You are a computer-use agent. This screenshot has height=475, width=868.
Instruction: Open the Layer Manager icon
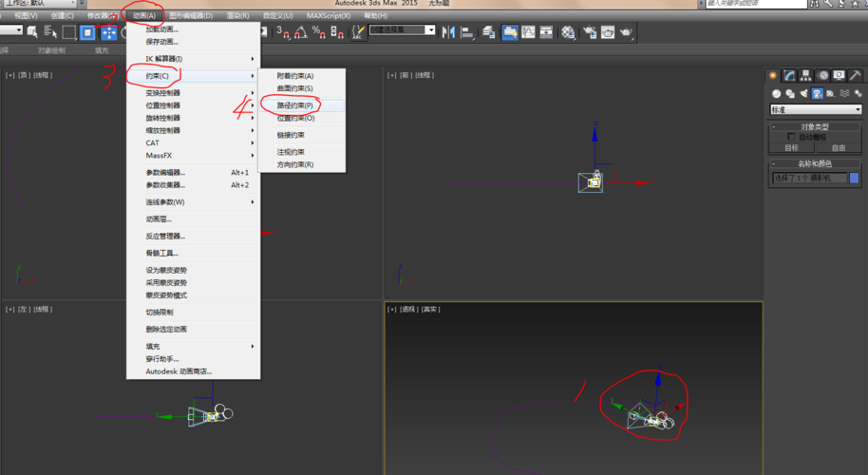click(x=489, y=32)
